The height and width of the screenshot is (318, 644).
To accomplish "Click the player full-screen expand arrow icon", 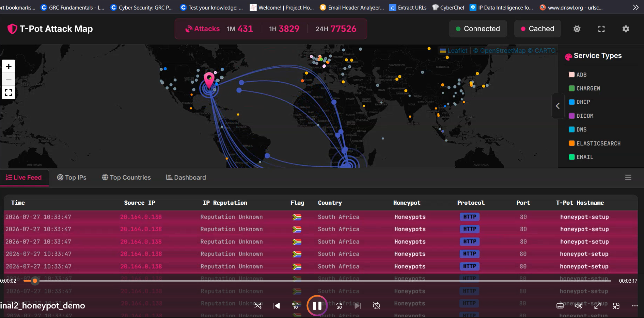I will (x=597, y=306).
